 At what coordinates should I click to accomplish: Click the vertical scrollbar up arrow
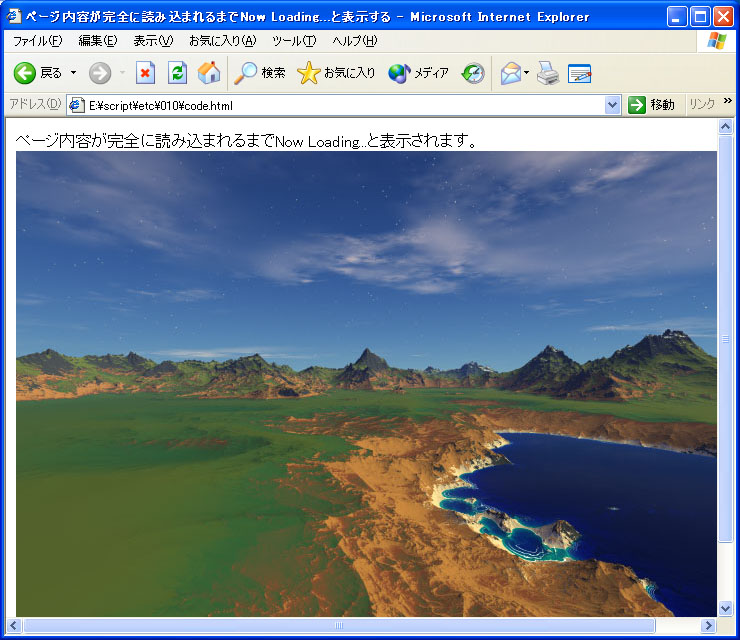tap(725, 126)
